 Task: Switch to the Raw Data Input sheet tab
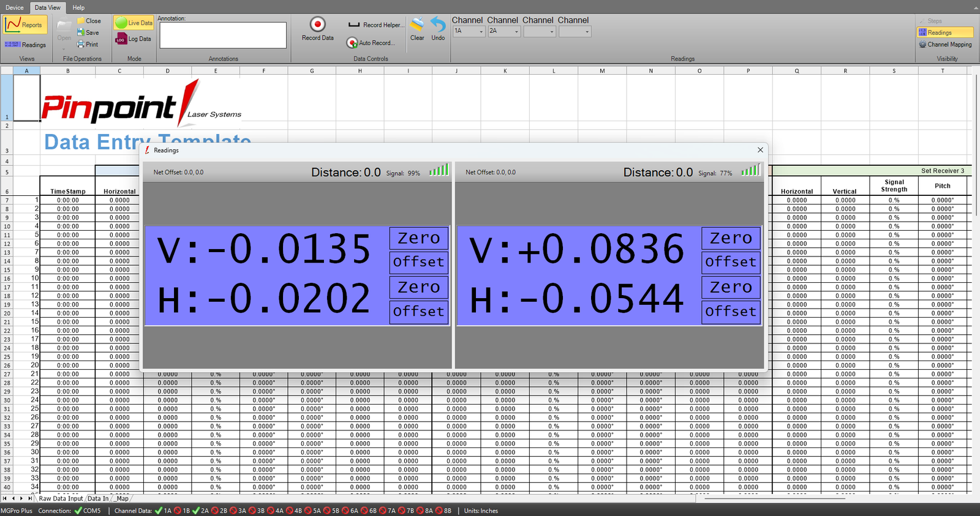(61, 499)
